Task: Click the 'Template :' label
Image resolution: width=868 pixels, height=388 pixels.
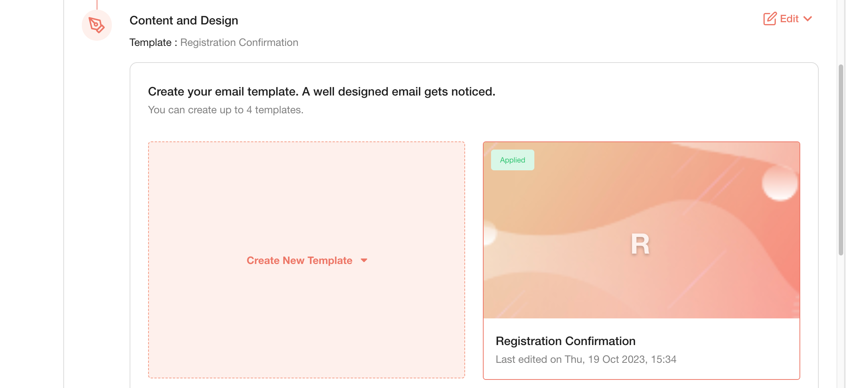Action: [x=153, y=43]
